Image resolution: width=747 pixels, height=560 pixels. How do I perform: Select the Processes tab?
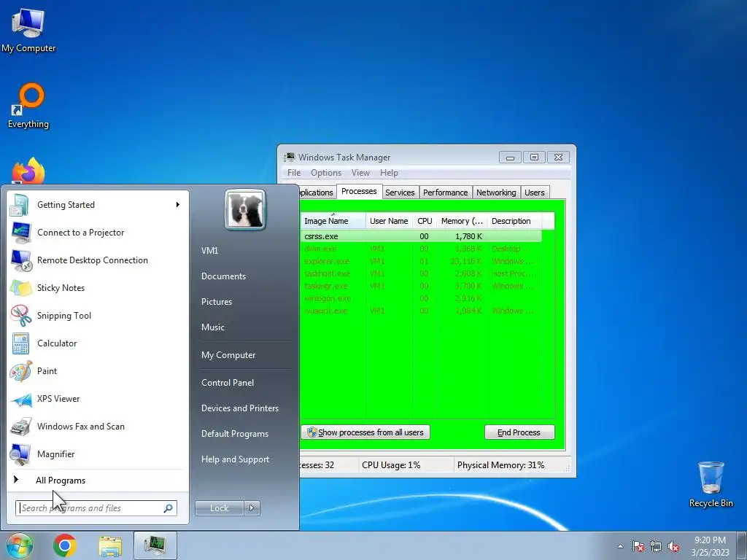(x=359, y=192)
